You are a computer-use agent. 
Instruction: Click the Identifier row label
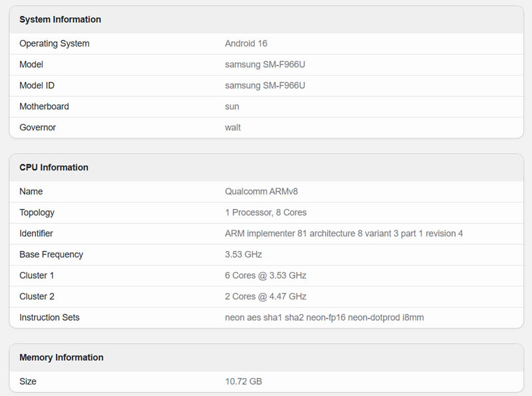36,234
